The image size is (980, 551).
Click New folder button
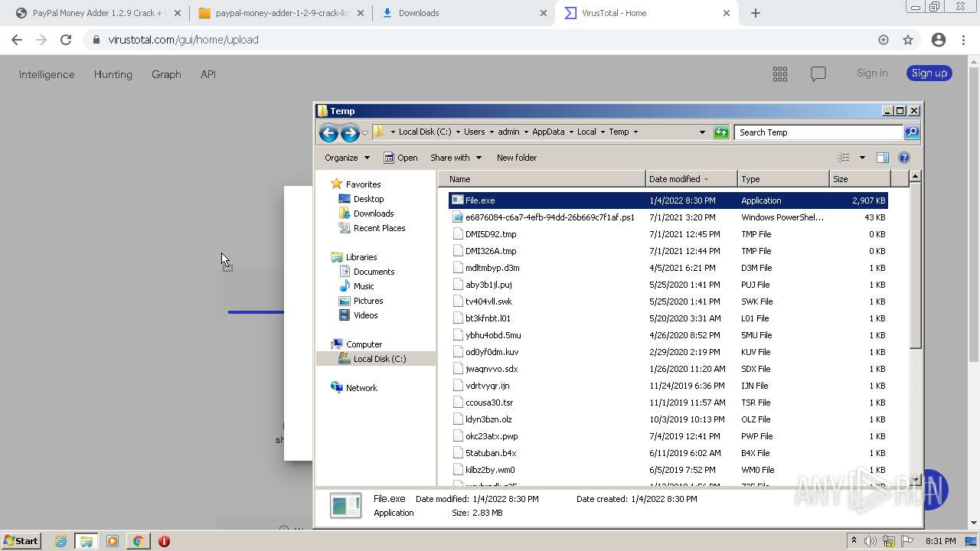(517, 158)
